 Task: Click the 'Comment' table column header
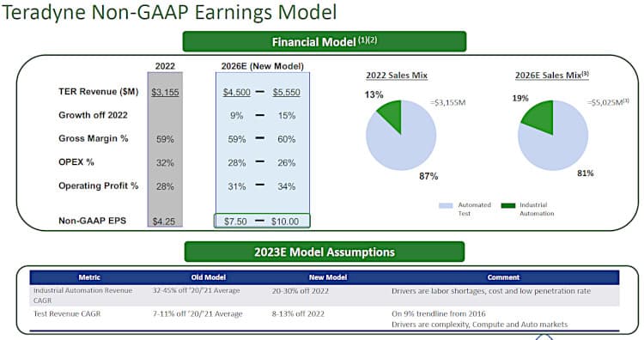point(503,277)
